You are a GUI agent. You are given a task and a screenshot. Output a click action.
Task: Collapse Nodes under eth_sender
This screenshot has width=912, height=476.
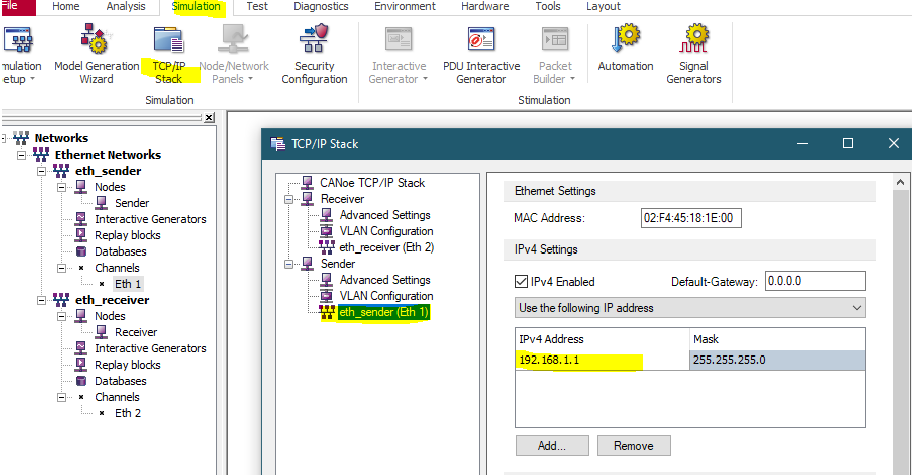tap(61, 187)
